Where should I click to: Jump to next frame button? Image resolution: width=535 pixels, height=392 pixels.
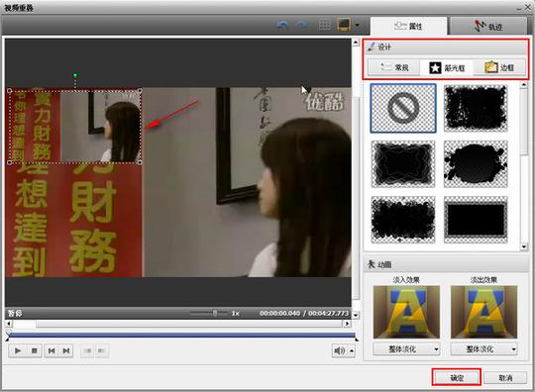point(66,350)
